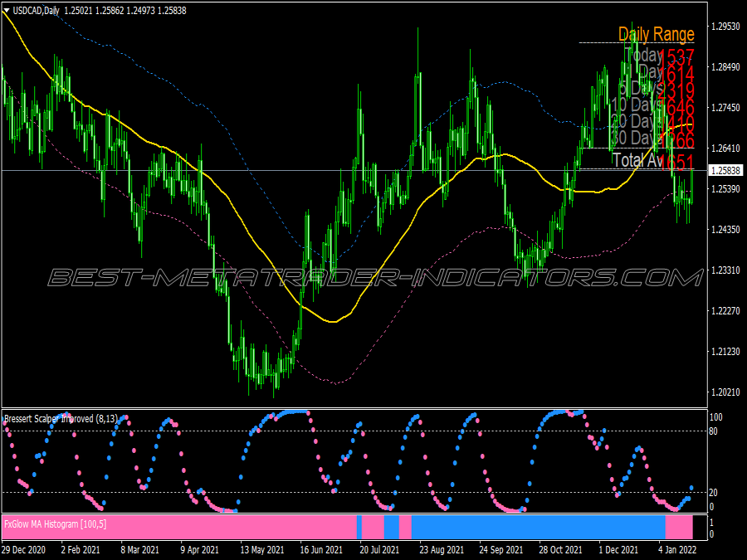Click price scale label 1.22270

(725, 311)
